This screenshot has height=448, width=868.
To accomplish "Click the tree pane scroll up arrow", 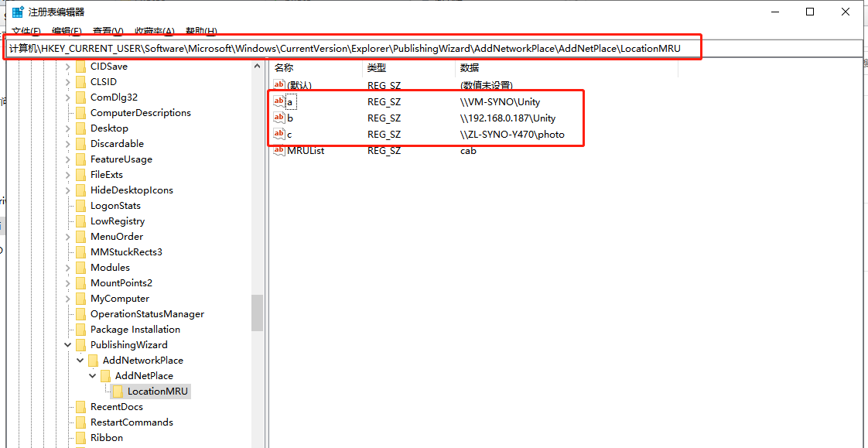I will [258, 67].
